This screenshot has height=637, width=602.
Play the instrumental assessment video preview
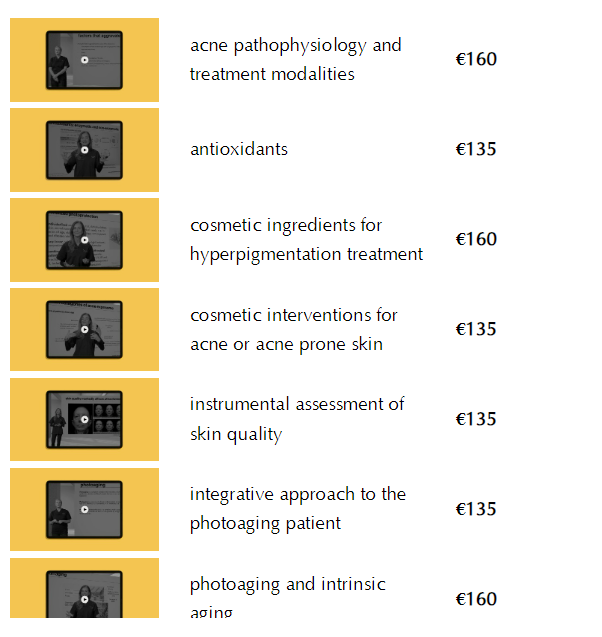click(x=84, y=420)
